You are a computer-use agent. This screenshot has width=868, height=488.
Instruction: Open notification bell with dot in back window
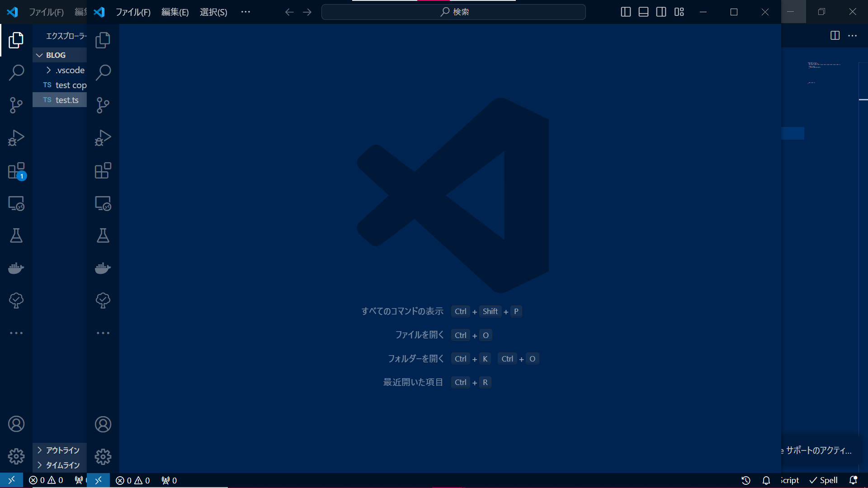pos(854,480)
